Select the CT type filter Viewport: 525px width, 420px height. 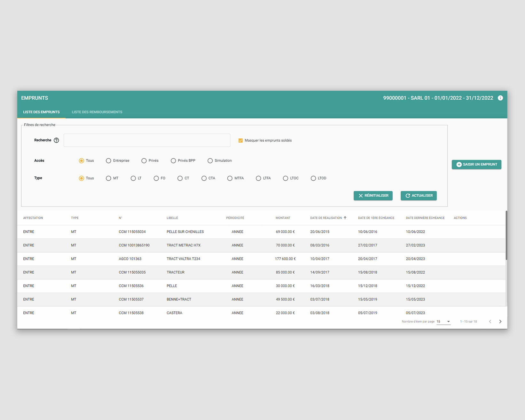(x=180, y=178)
